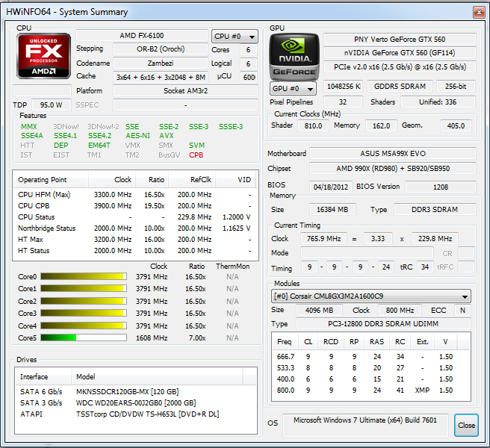Select the HT Status row
490x448 pixels.
pyautogui.click(x=135, y=251)
